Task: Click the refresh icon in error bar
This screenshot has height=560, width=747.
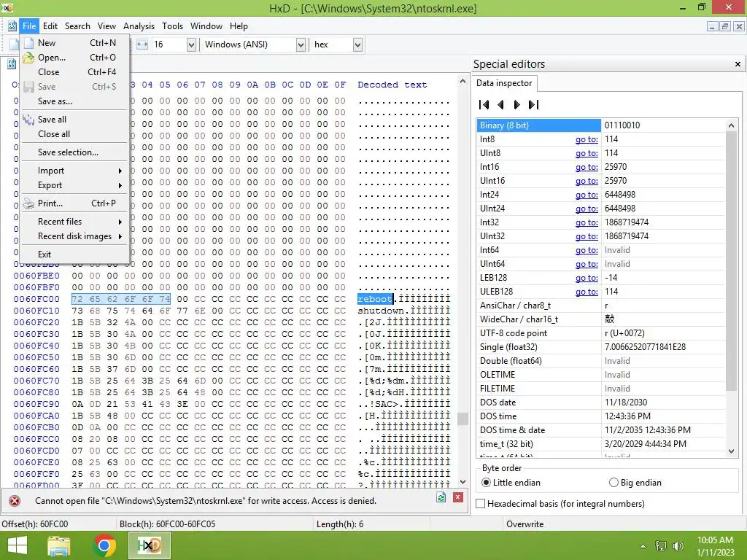Action: coord(441,497)
